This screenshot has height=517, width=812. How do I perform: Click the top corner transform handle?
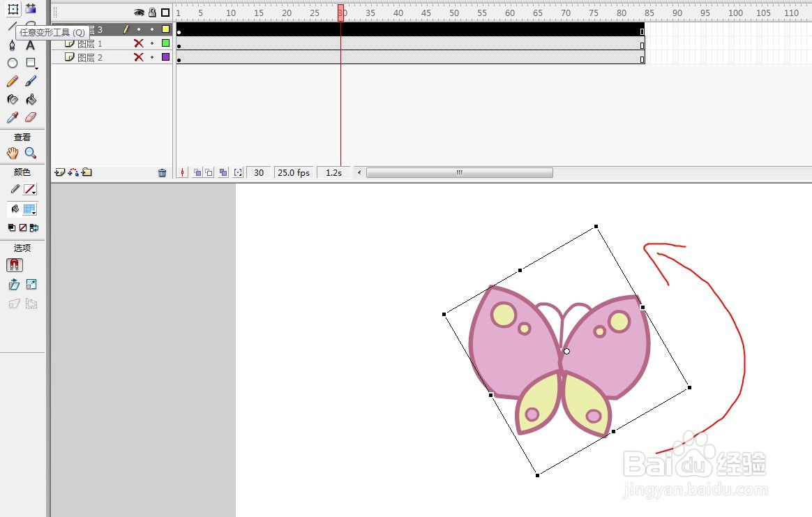tap(596, 226)
